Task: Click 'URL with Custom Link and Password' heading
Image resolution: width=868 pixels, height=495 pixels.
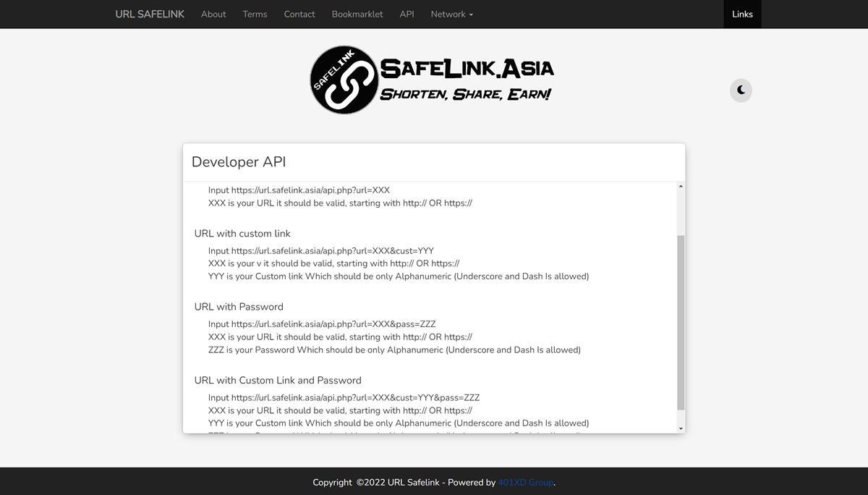Action: [278, 380]
